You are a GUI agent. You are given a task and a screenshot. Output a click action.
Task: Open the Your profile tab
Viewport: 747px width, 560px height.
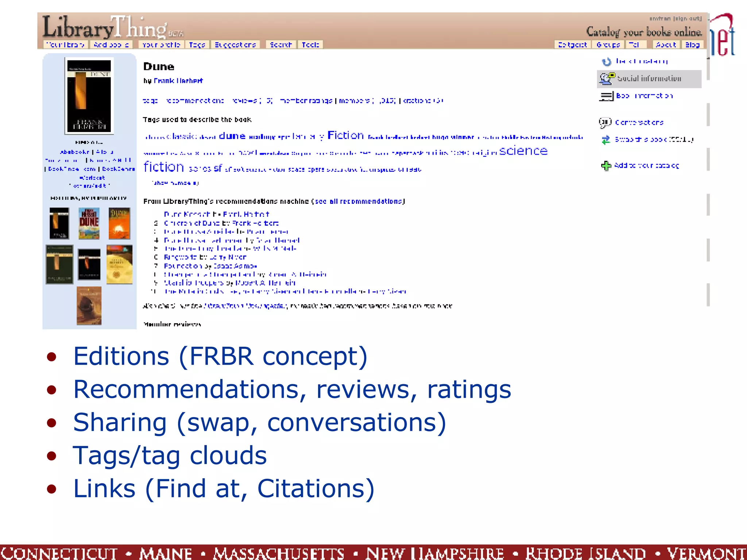tap(161, 44)
